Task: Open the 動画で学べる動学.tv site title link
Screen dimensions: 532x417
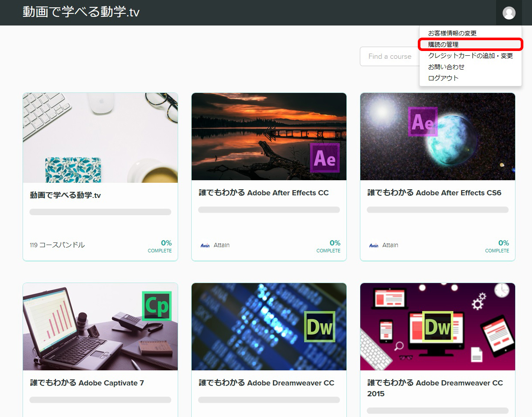Action: 81,12
